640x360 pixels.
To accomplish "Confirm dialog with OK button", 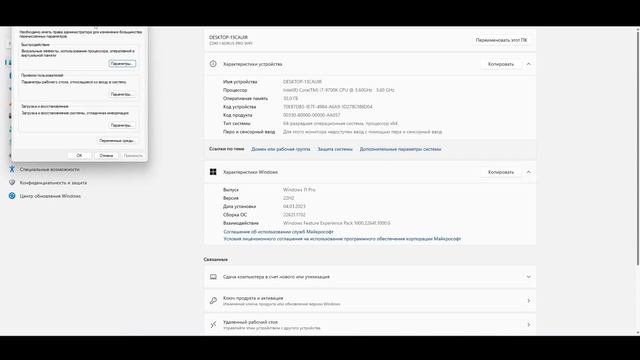I will tap(79, 156).
